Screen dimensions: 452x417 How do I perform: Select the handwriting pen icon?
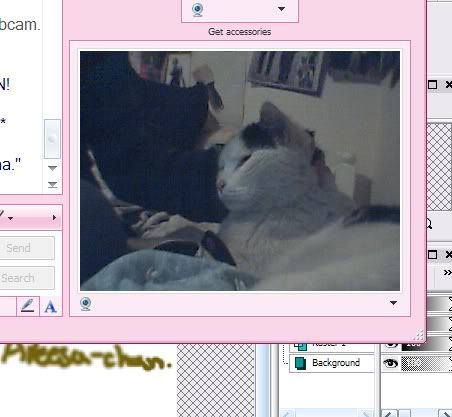(28, 306)
